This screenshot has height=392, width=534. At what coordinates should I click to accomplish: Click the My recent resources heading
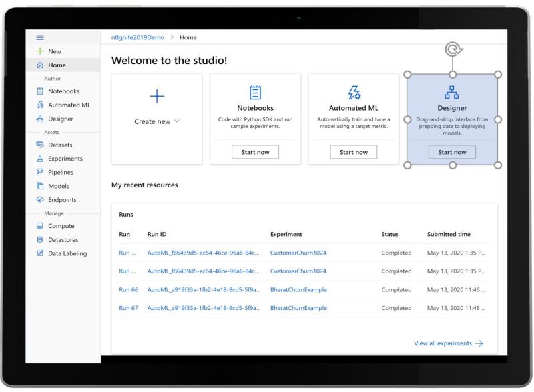pyautogui.click(x=145, y=185)
